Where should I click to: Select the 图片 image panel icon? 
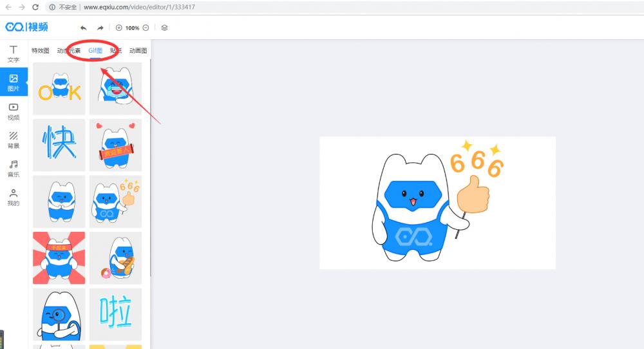coord(13,82)
